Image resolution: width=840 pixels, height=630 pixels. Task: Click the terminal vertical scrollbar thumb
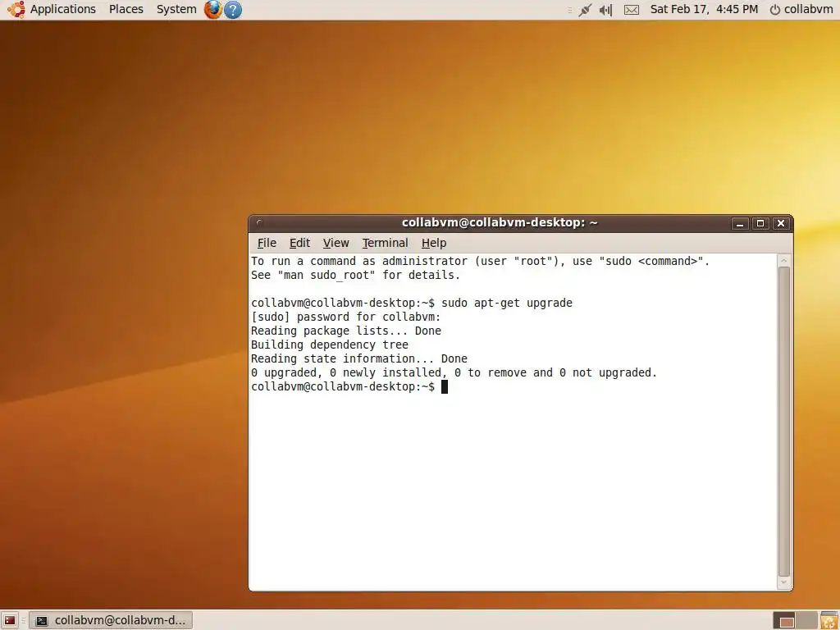783,422
